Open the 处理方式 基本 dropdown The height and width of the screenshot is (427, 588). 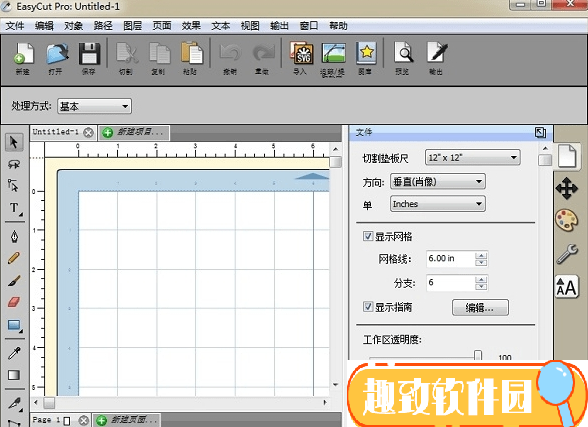pyautogui.click(x=94, y=106)
